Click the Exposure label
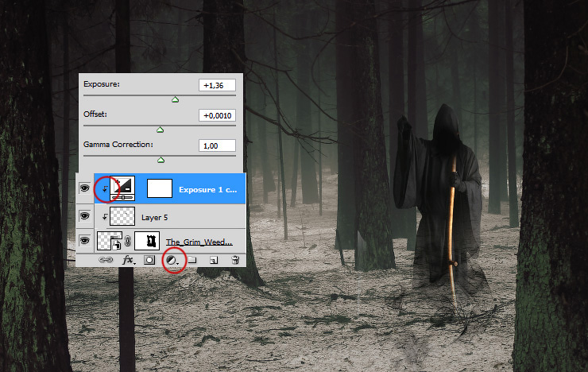This screenshot has height=372, width=588. click(102, 84)
